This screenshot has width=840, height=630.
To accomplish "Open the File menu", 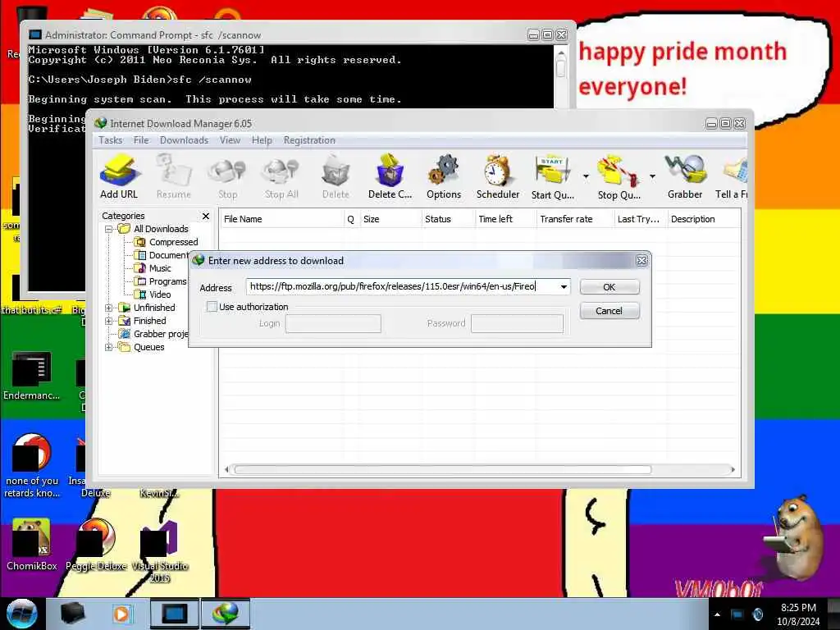I will [x=141, y=140].
